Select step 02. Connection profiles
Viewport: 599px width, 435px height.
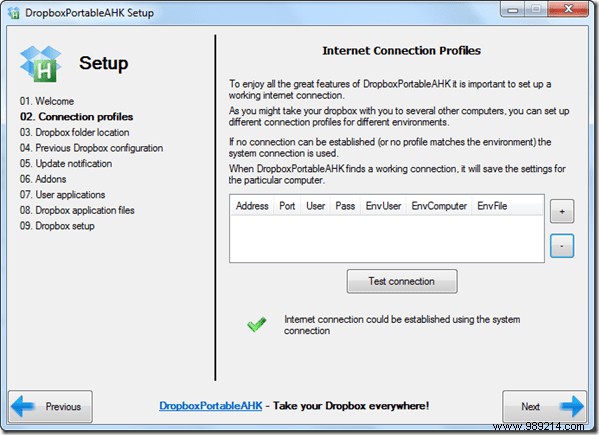[x=76, y=116]
